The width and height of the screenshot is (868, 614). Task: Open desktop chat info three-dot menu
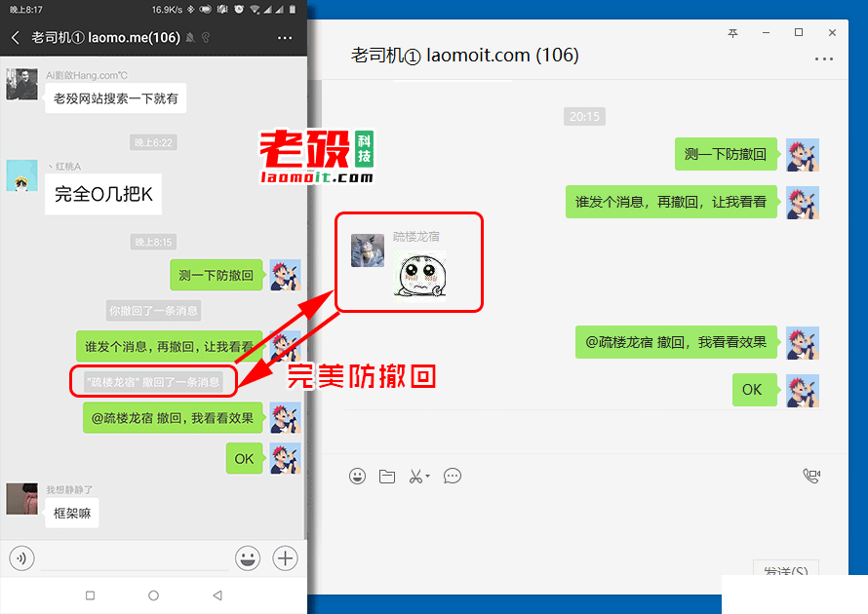pos(824,58)
